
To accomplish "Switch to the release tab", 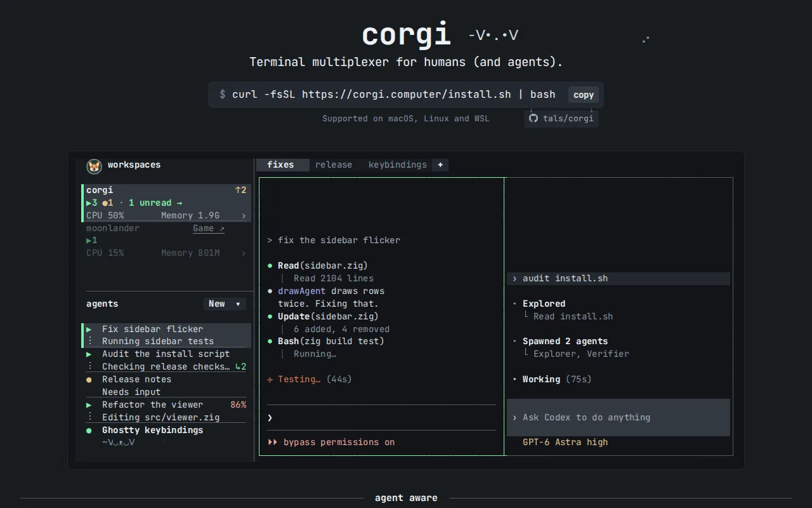I will [x=334, y=165].
